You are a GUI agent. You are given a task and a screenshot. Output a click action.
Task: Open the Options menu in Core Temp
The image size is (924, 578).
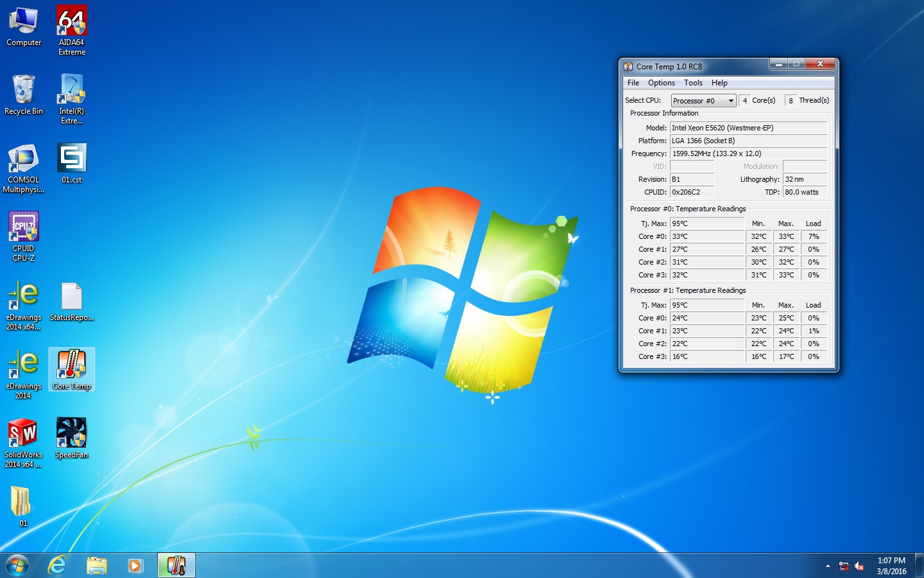point(662,83)
